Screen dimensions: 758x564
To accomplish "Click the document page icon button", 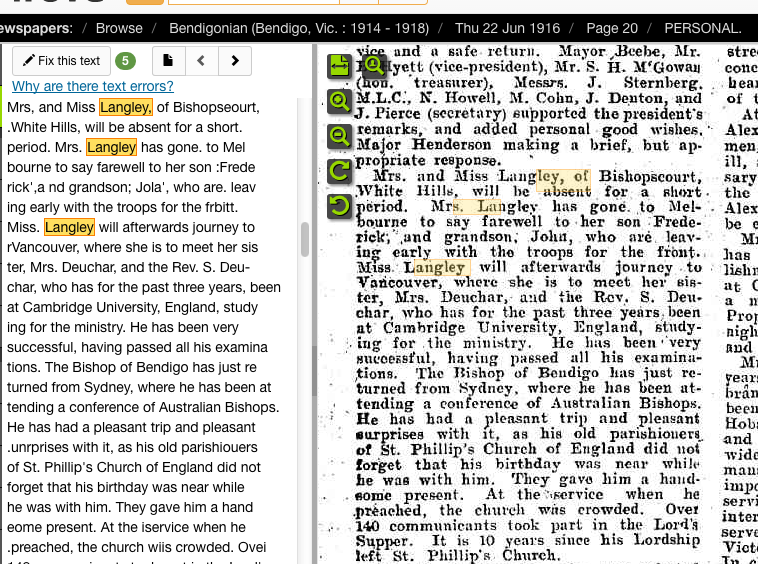I will 169,61.
